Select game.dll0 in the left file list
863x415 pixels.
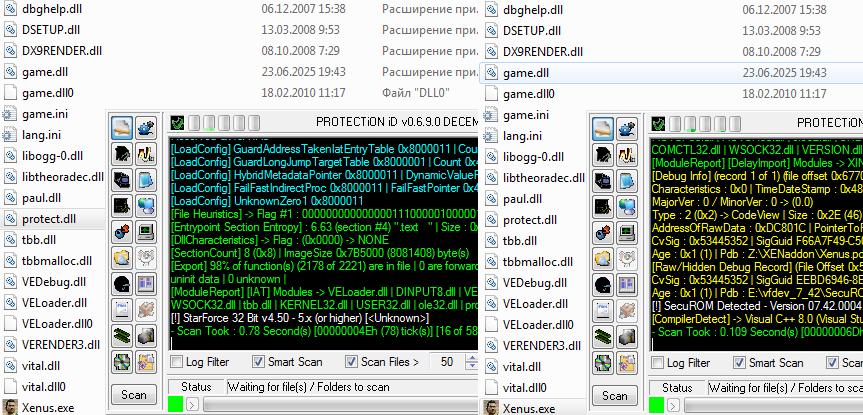(x=48, y=93)
